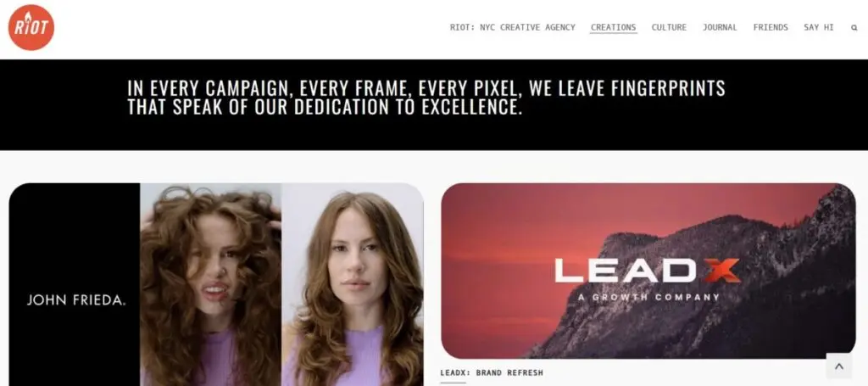Select the curly-haired woman photo

pyautogui.click(x=210, y=285)
